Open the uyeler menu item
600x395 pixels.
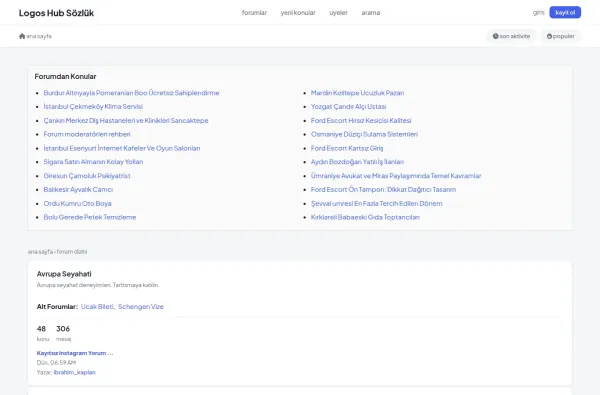point(339,13)
